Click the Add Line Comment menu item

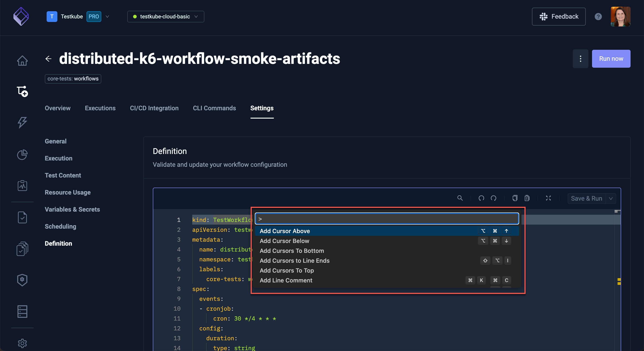pos(286,280)
